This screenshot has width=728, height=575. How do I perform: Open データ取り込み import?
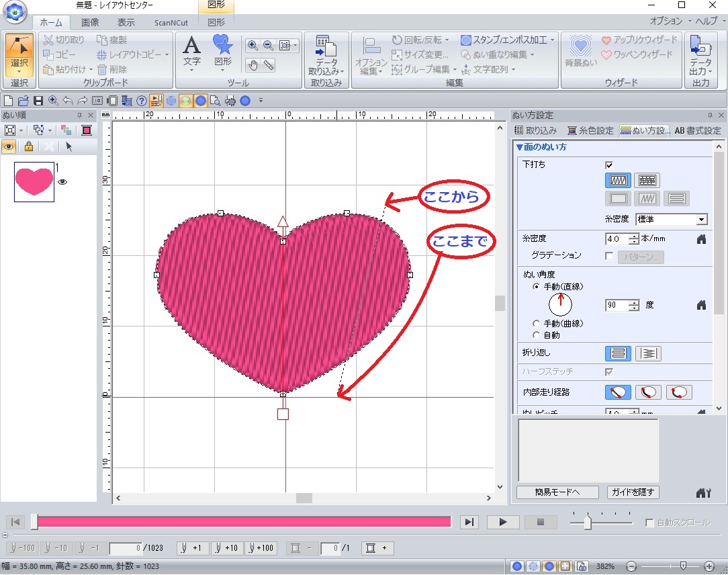click(326, 54)
